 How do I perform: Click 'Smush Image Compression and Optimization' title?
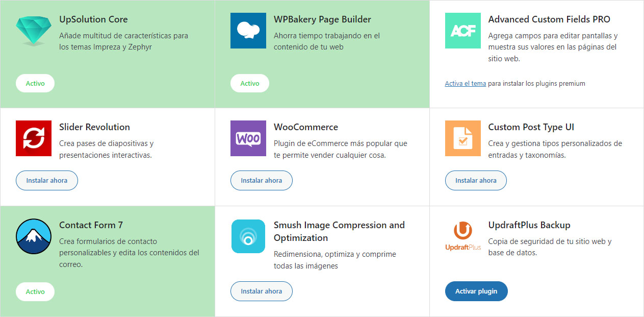pyautogui.click(x=339, y=231)
